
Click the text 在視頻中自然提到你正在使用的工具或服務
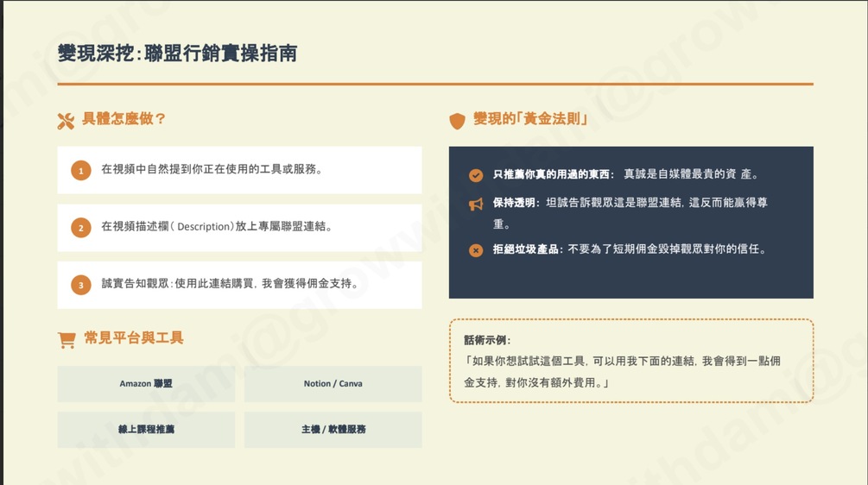pyautogui.click(x=212, y=169)
